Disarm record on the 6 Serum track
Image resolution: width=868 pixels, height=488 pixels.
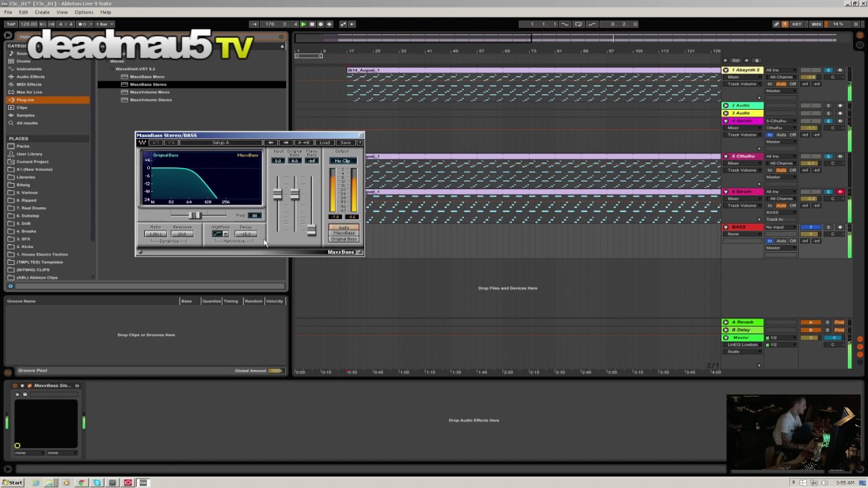(840, 192)
